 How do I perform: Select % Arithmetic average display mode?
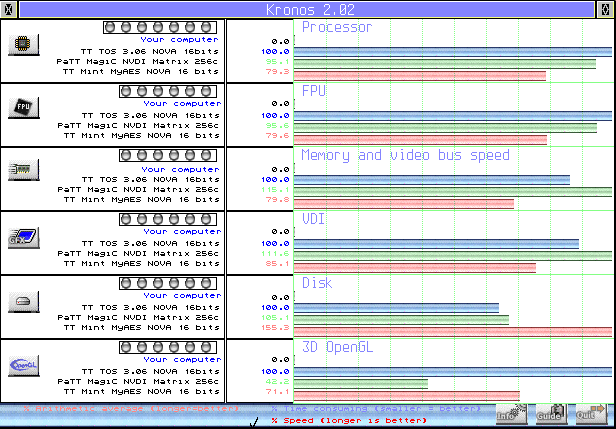[x=131, y=409]
